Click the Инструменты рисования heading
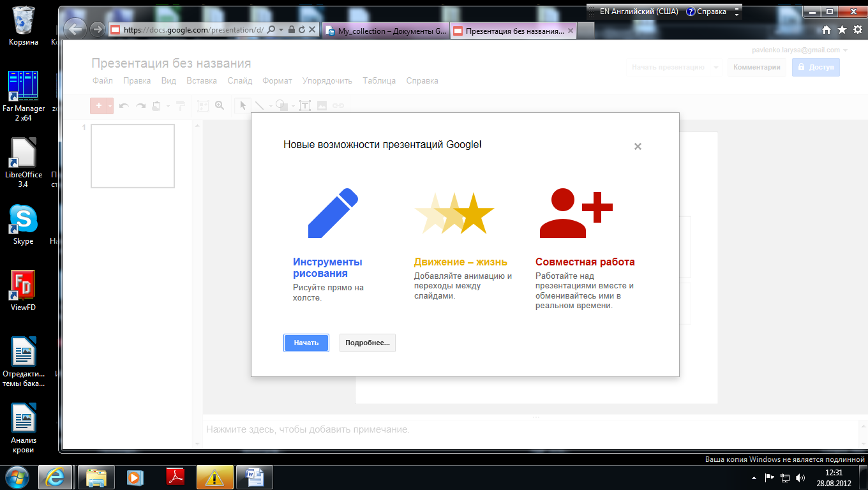868x490 pixels. pyautogui.click(x=327, y=267)
